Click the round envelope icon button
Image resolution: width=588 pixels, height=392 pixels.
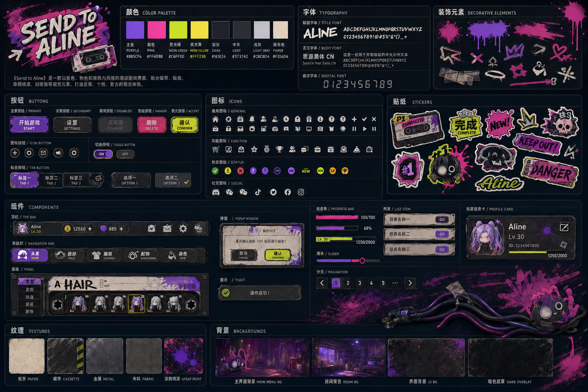(x=43, y=153)
